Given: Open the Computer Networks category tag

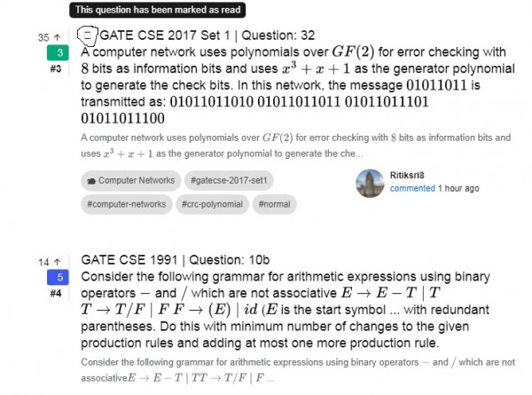Looking at the screenshot, I should (130, 180).
